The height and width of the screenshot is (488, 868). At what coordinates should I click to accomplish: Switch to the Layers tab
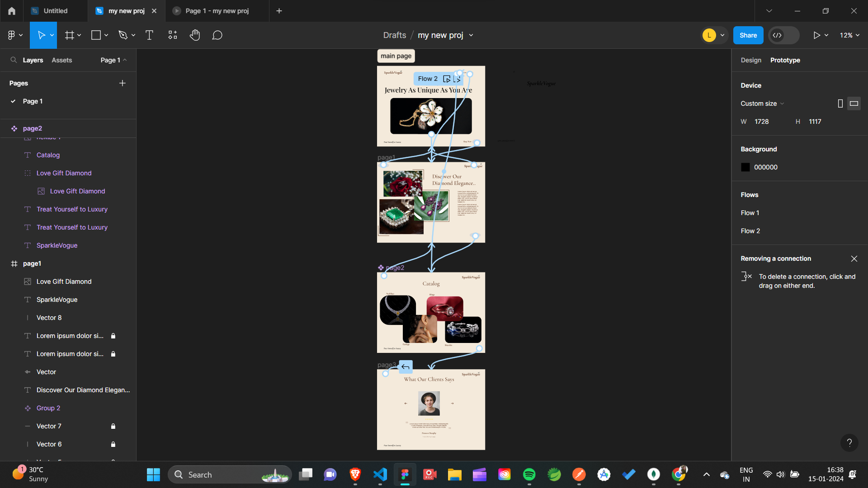tap(33, 60)
